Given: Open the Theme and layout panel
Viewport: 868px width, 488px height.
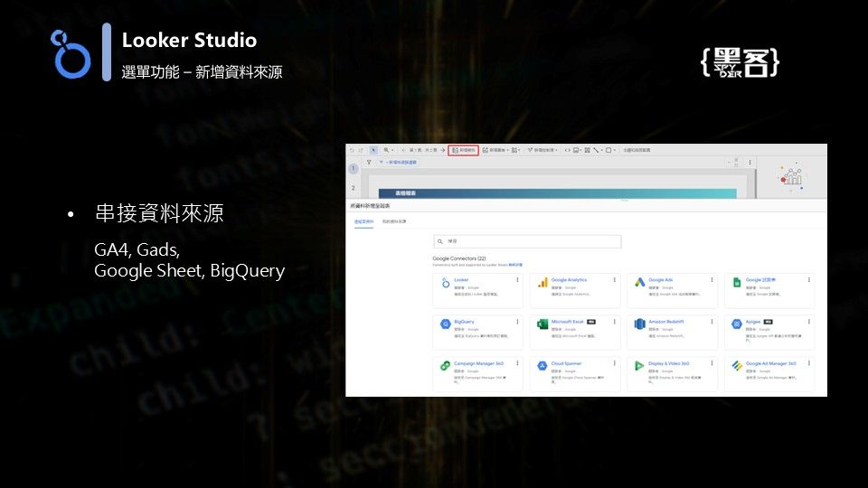Looking at the screenshot, I should (x=637, y=150).
